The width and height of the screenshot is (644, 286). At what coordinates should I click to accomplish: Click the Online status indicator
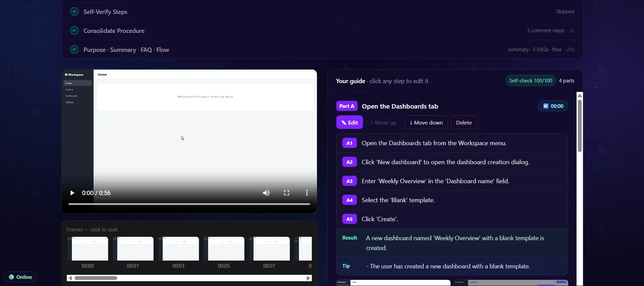20,277
